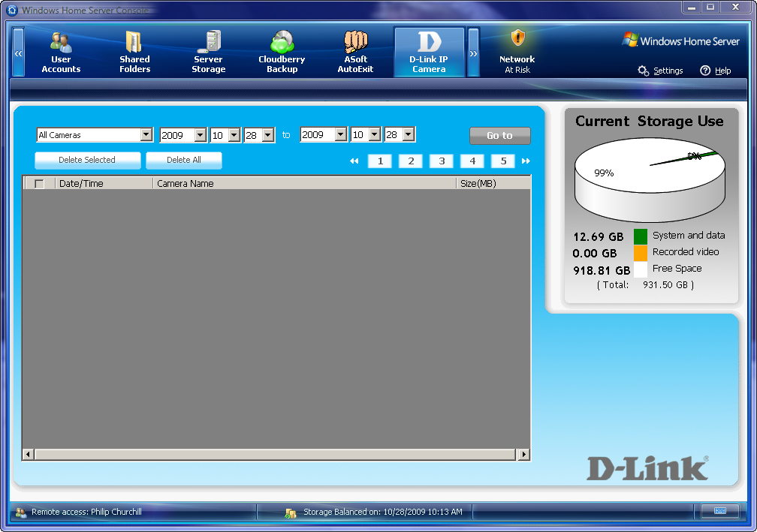This screenshot has width=757, height=532.
Task: Click the Date/Time column header
Action: tap(104, 183)
